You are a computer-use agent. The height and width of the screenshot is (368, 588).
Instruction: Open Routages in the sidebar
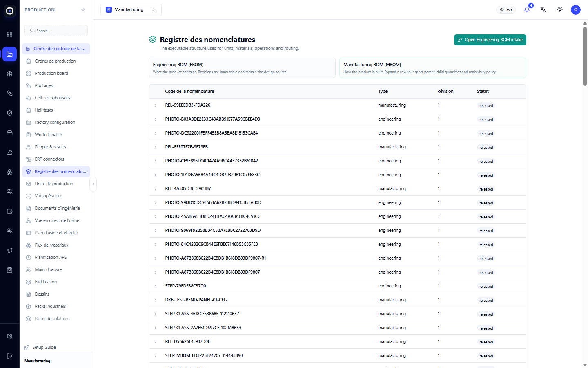coord(56,85)
